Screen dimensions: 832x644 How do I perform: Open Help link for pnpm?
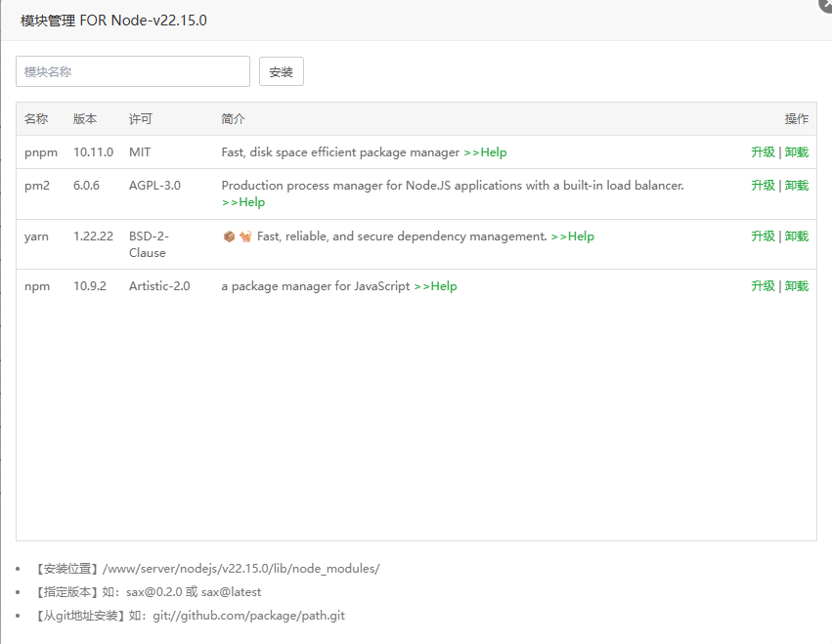(485, 152)
